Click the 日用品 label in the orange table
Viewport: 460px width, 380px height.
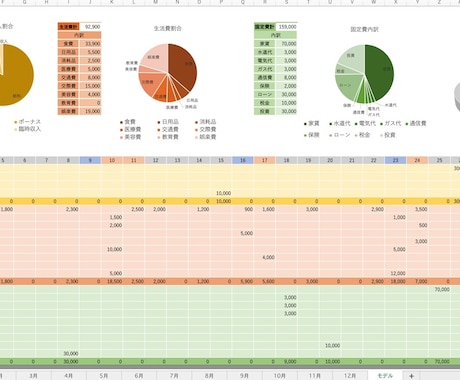click(69, 52)
